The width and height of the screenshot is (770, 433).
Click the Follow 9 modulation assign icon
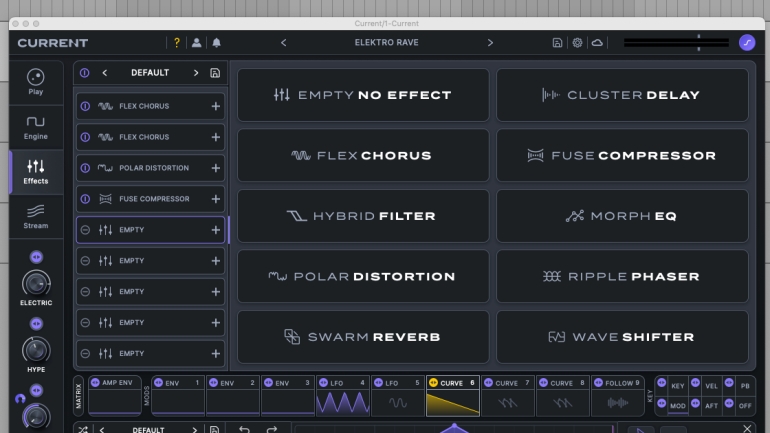point(598,382)
